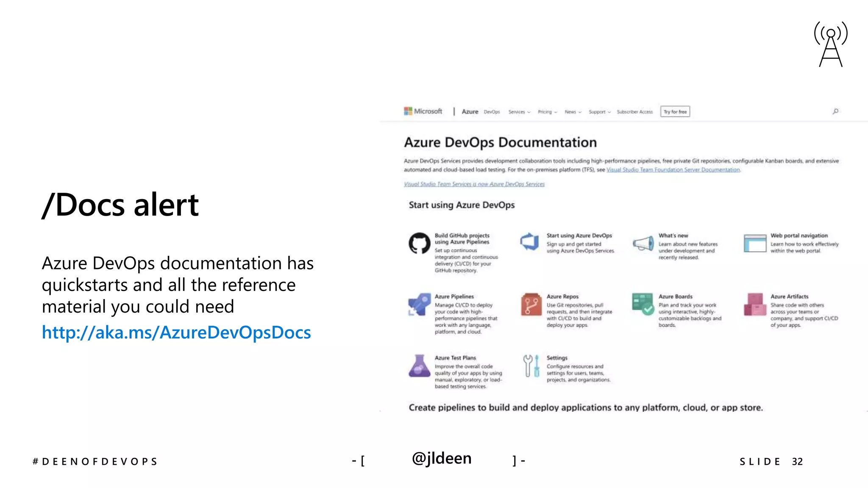Click the 'Create pipelines to build and deploy' heading
This screenshot has height=488, width=868.
(586, 408)
